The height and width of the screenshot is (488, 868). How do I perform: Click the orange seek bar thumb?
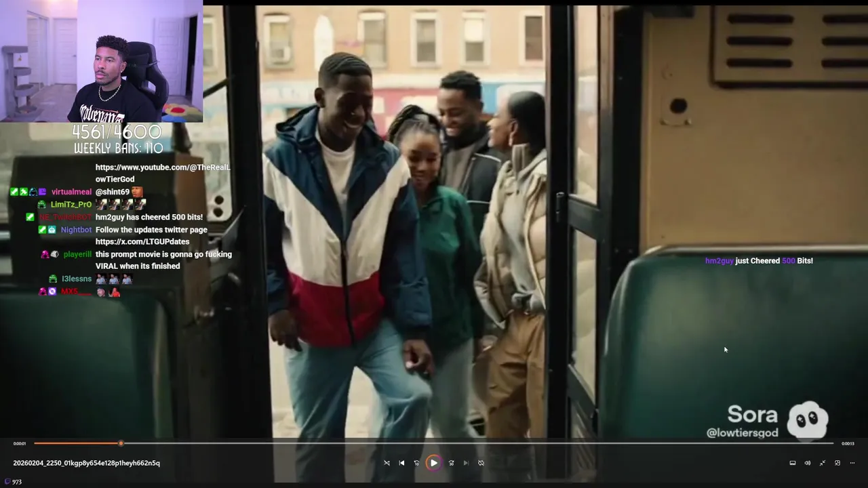(x=121, y=443)
